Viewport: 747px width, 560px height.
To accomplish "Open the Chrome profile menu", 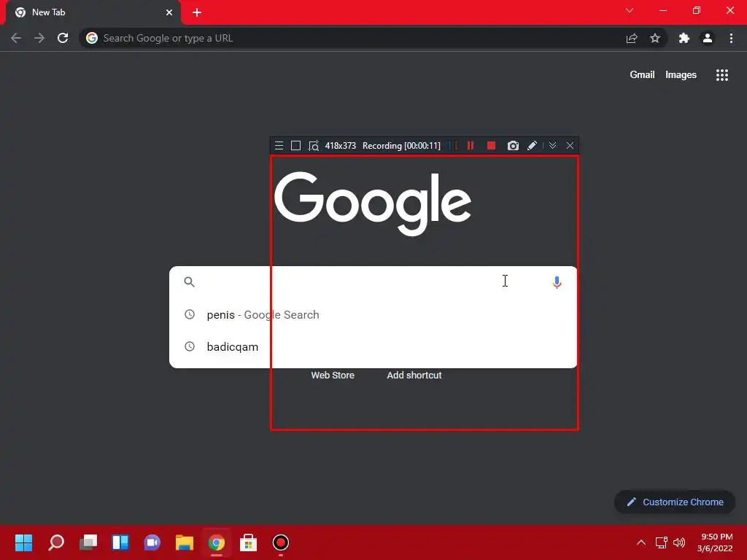I will tap(708, 38).
